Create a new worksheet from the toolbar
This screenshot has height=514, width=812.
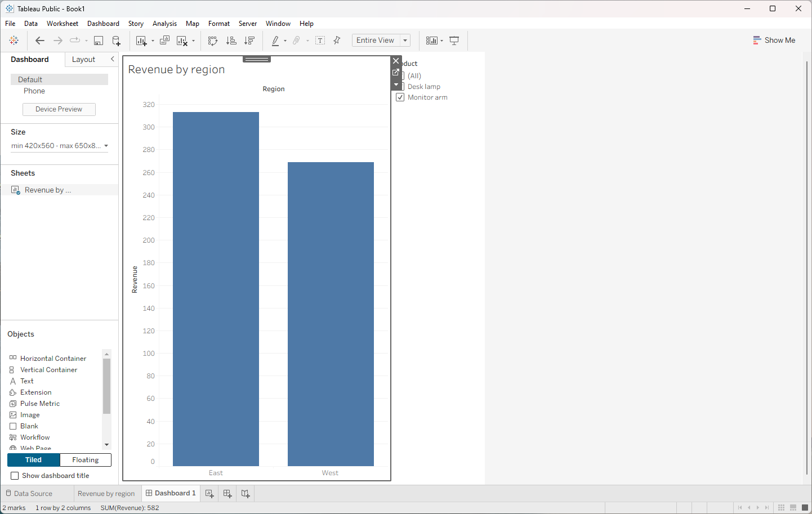[141, 41]
